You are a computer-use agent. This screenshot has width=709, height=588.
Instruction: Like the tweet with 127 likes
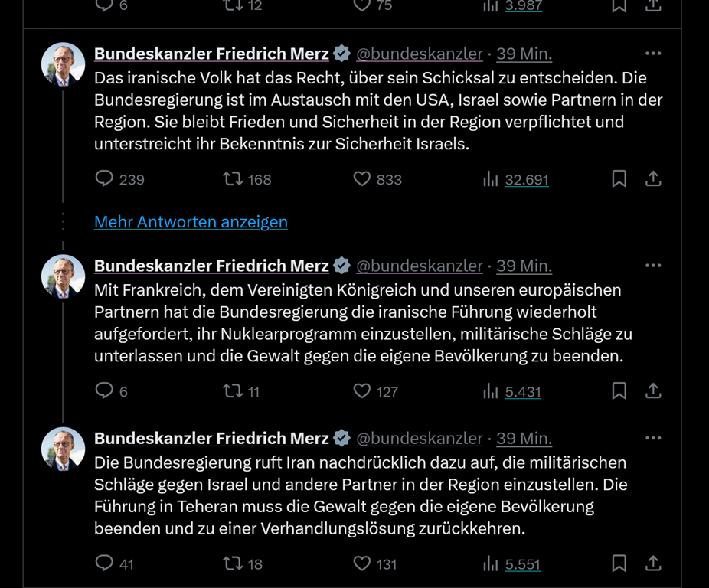tap(362, 390)
